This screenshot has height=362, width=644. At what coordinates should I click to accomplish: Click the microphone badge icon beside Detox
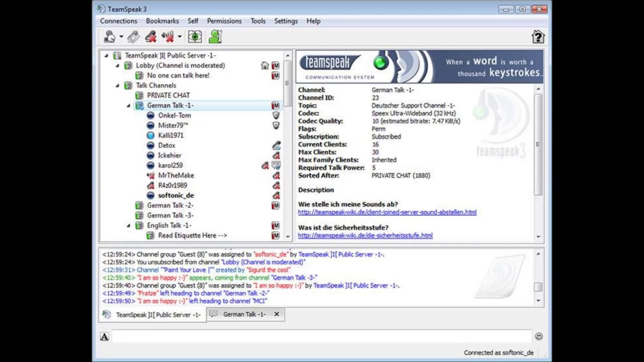pyautogui.click(x=276, y=145)
